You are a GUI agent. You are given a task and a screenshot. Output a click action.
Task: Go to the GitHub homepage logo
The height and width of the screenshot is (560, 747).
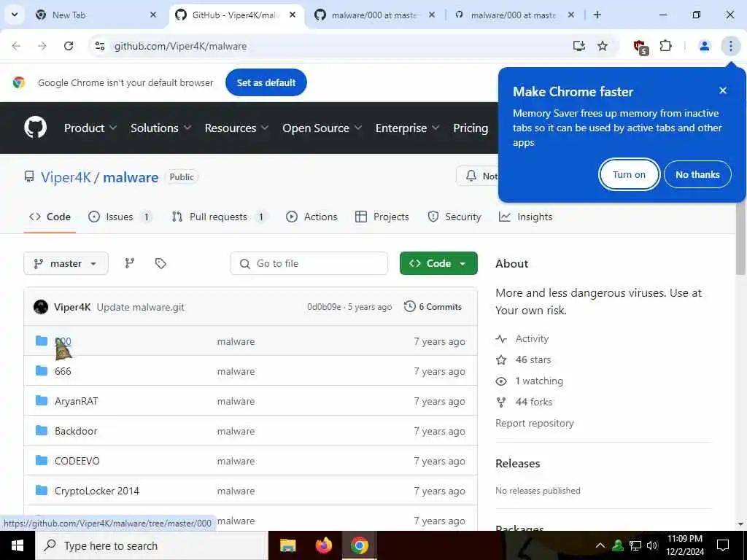click(x=36, y=128)
